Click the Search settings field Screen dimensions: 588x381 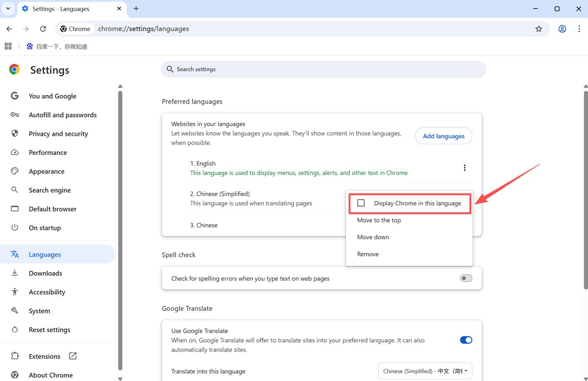[x=323, y=69]
